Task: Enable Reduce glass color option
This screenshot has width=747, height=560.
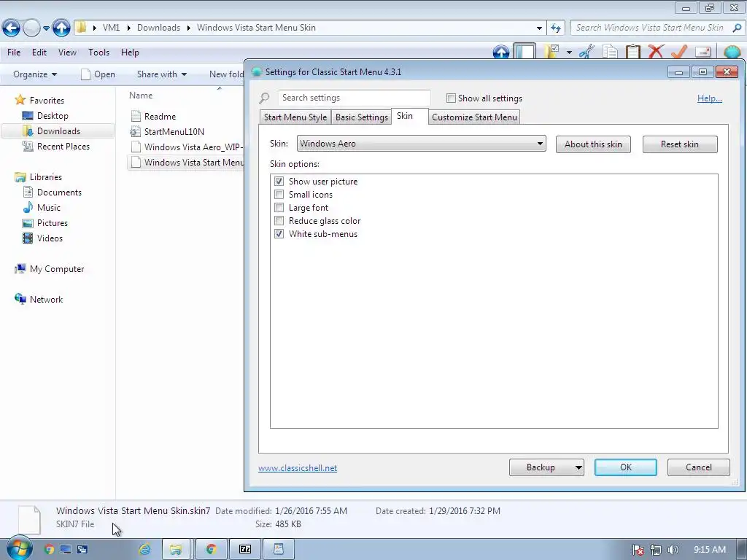Action: (279, 220)
